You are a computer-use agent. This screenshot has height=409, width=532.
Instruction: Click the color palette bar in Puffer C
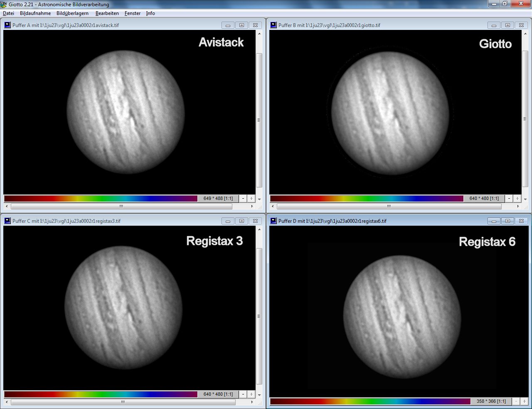pyautogui.click(x=101, y=394)
